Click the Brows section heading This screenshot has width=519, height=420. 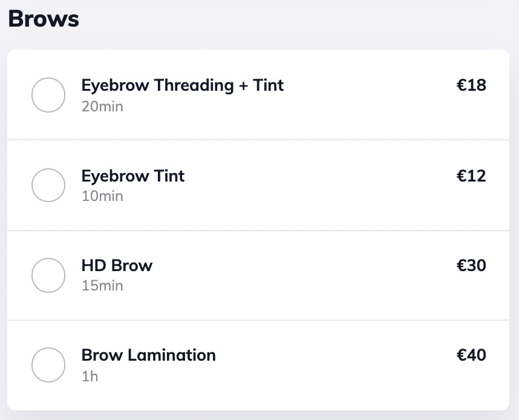44,19
